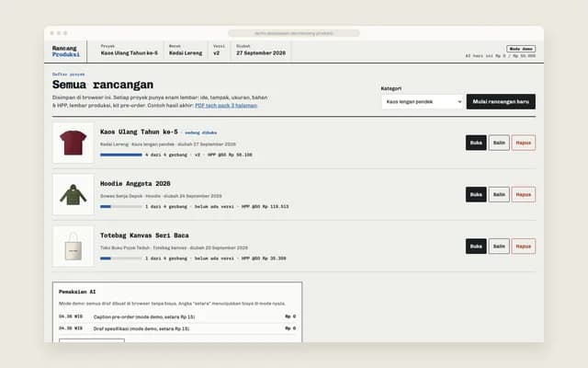Click Buka for Totebag Kanvas Seri Baca
The image size is (588, 368).
(x=476, y=247)
